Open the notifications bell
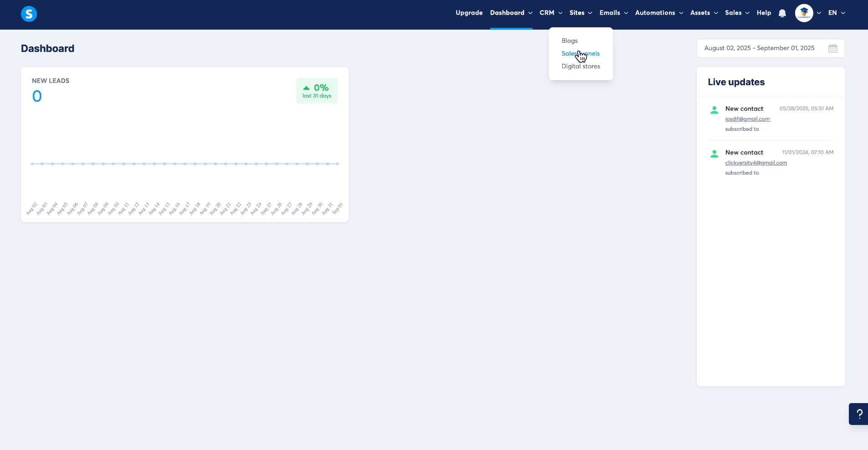The image size is (868, 450). click(782, 13)
